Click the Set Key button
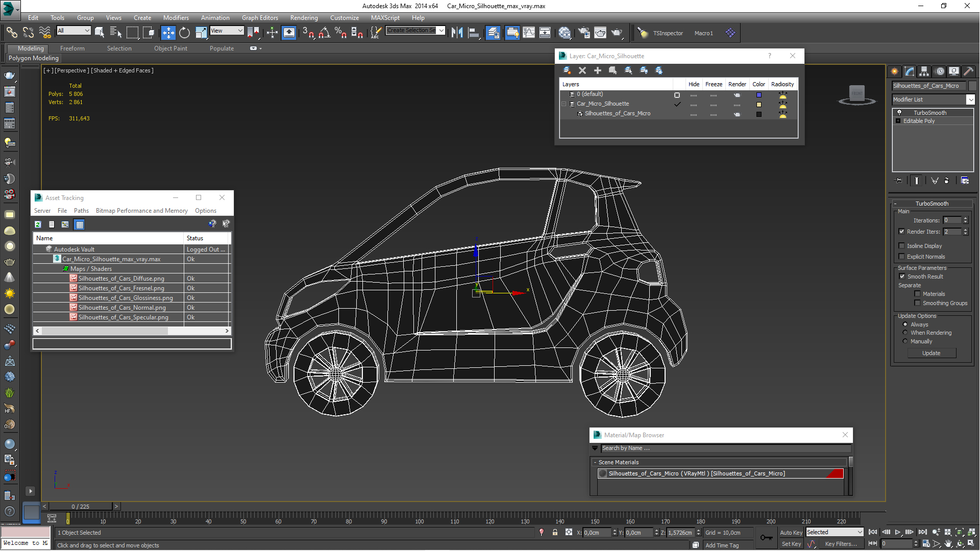Screen dimensions: 980x551 [x=791, y=544]
